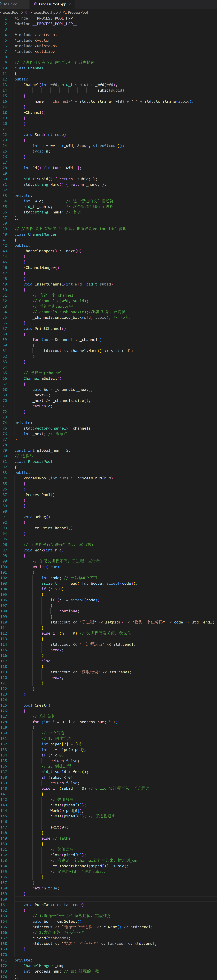Close the ProcessPool.hpp tab
Screen dimensions: 217x980
click(x=70, y=4)
